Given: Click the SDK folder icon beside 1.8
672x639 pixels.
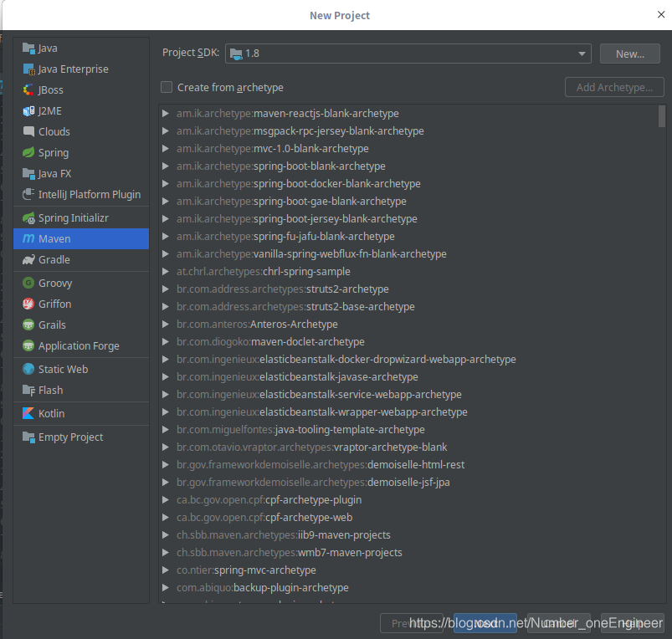Looking at the screenshot, I should [236, 54].
